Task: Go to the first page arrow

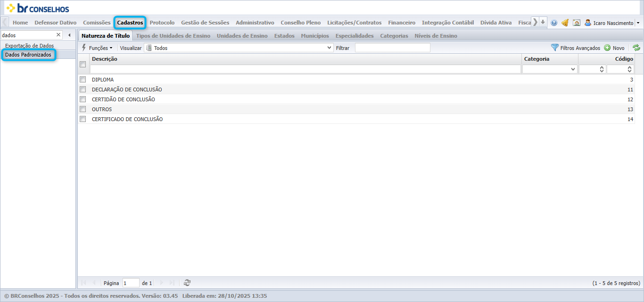Action: click(x=84, y=283)
